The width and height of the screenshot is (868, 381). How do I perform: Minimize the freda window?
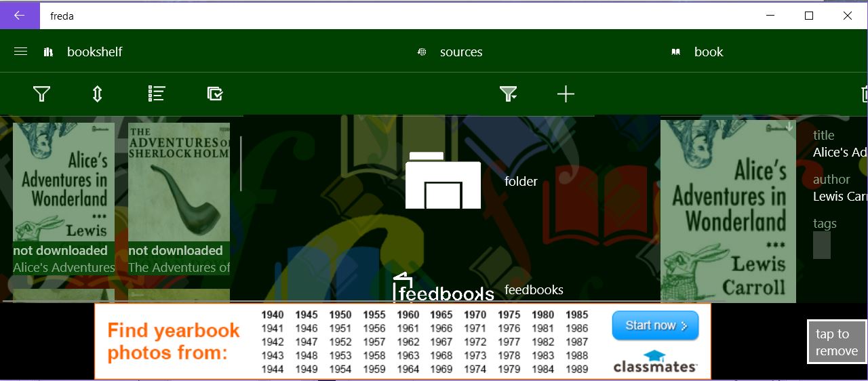click(x=770, y=16)
